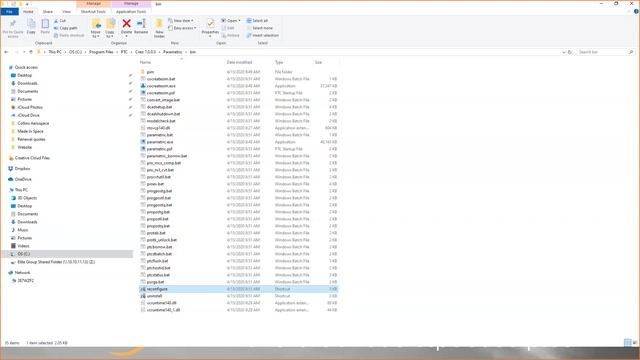Expand the address bar history dropdown
This screenshot has width=640, height=360.
click(x=564, y=52)
